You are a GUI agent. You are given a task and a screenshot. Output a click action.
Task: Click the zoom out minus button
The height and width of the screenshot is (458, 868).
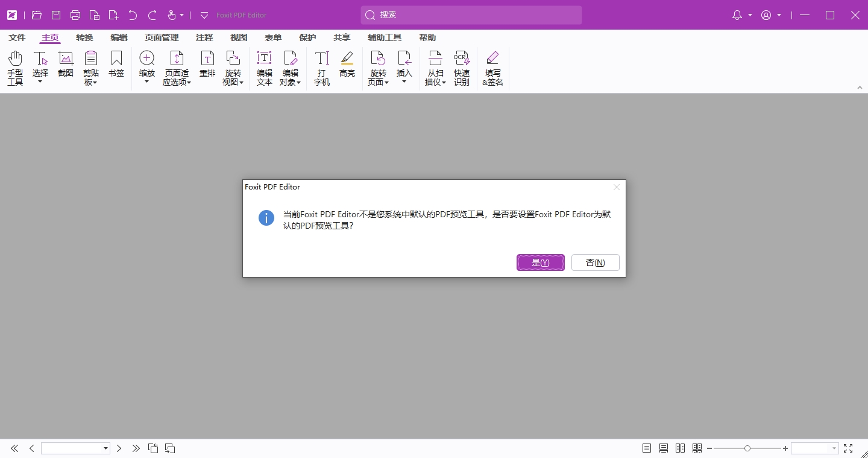(709, 448)
